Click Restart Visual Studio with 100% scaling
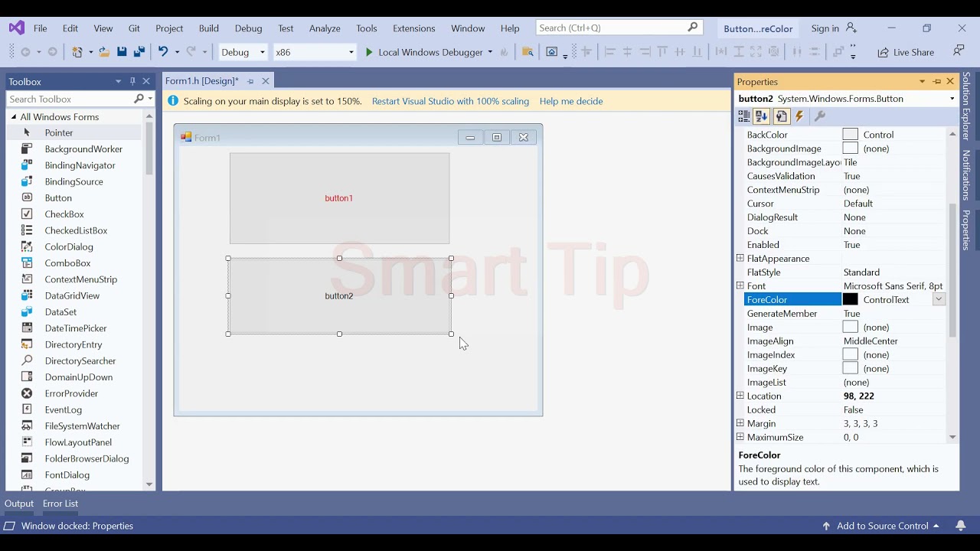This screenshot has width=980, height=551. pos(450,101)
